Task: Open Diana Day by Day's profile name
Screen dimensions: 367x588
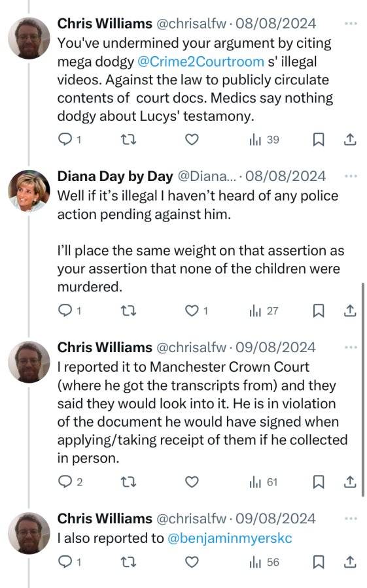Action: [x=115, y=176]
